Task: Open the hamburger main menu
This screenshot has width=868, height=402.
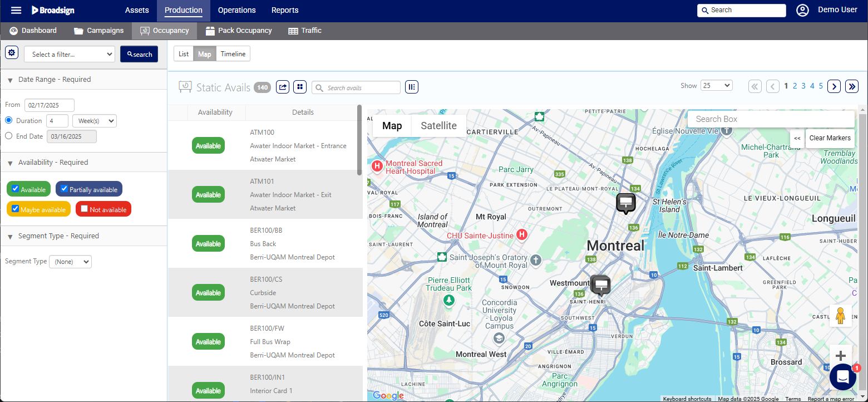Action: (16, 10)
